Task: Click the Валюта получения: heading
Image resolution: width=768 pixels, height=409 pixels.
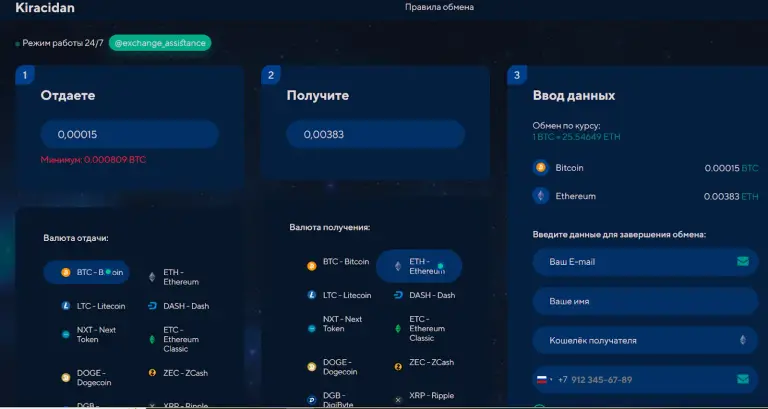Action: (x=330, y=227)
